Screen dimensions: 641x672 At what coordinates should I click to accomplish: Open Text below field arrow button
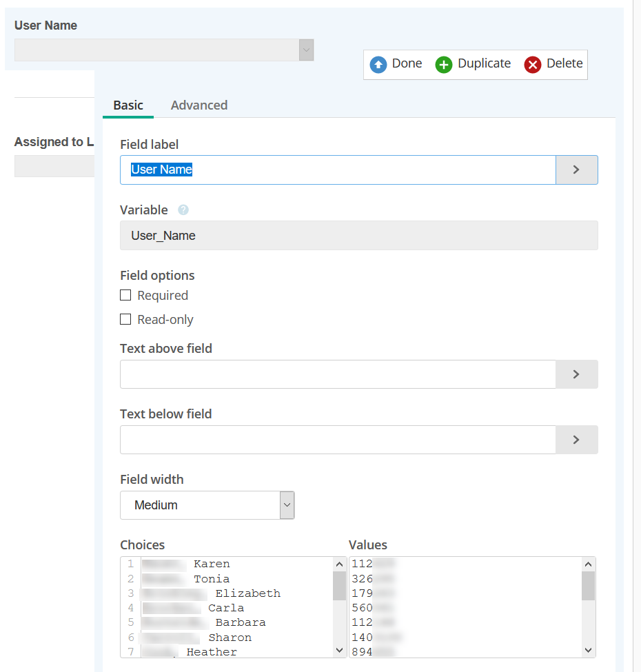pyautogui.click(x=576, y=440)
